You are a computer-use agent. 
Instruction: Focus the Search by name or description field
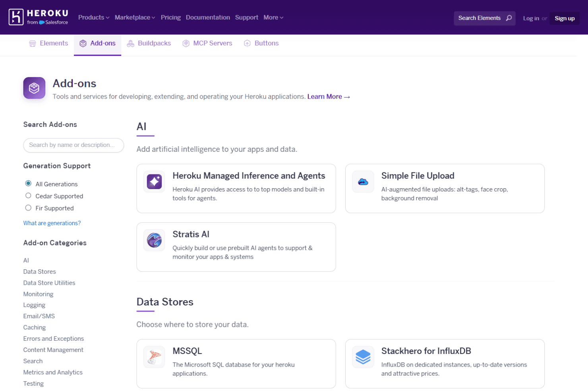tap(73, 145)
